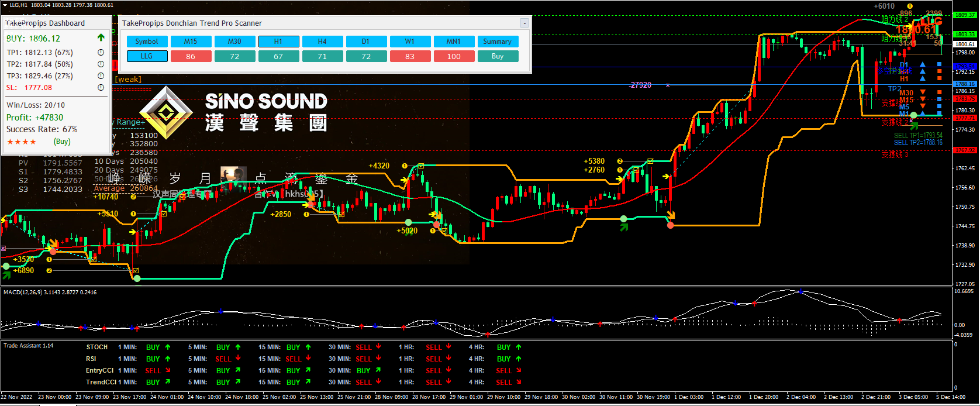The image size is (980, 406).
Task: Select the MN1 timeframe button
Action: tap(454, 42)
